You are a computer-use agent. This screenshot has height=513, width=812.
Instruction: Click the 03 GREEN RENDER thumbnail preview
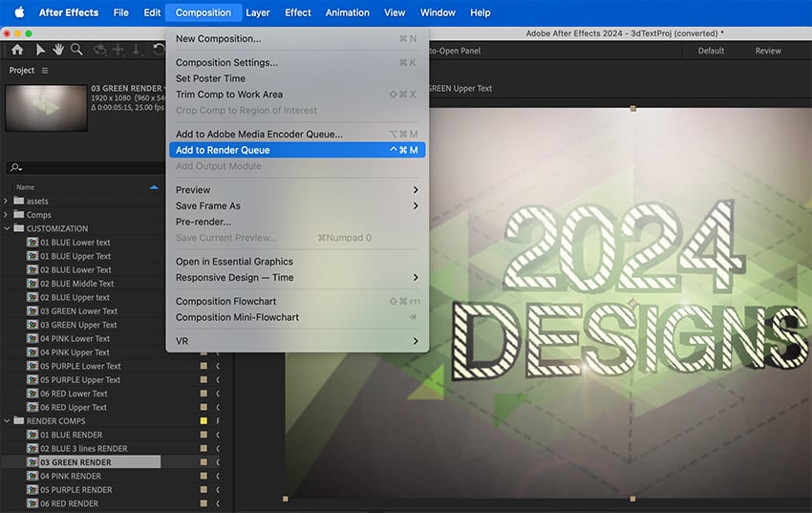click(46, 108)
